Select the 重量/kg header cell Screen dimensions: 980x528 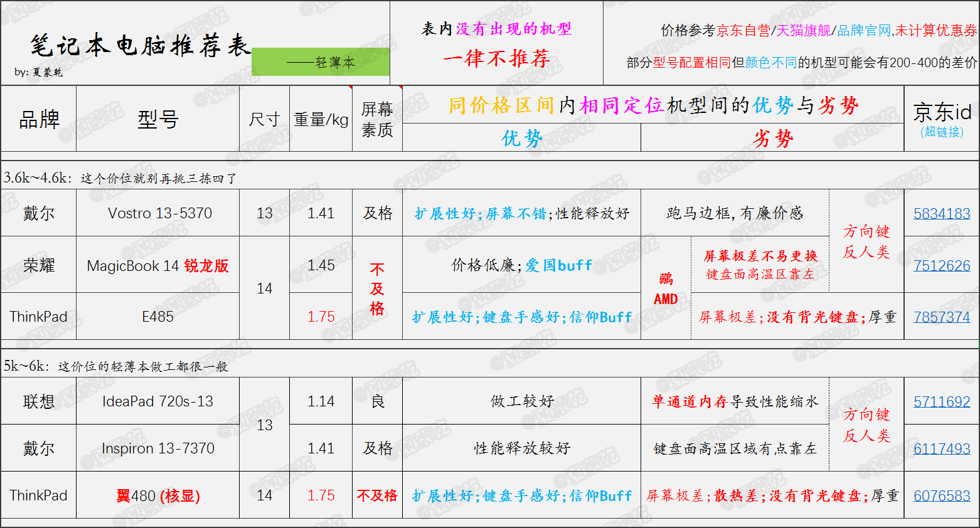coord(321,119)
